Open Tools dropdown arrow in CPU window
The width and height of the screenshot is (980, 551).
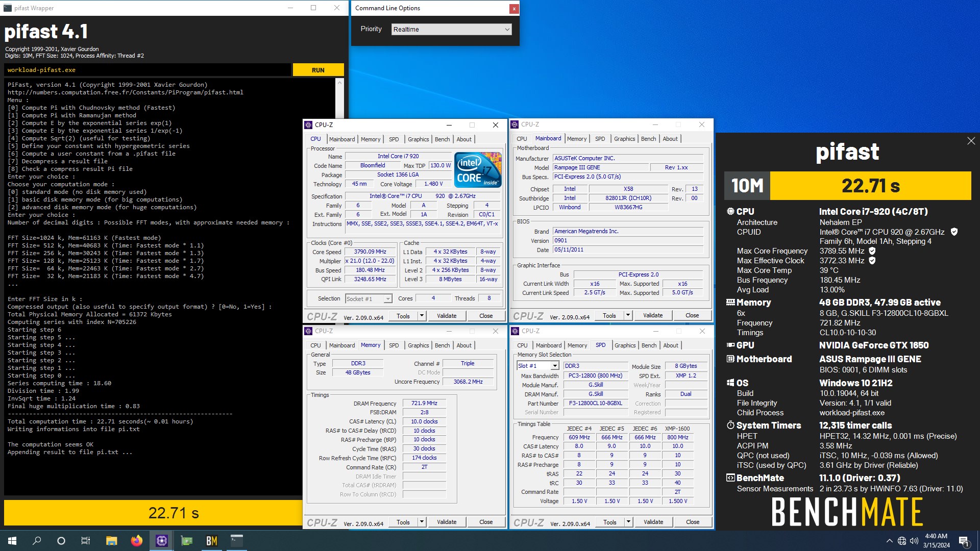click(x=422, y=316)
